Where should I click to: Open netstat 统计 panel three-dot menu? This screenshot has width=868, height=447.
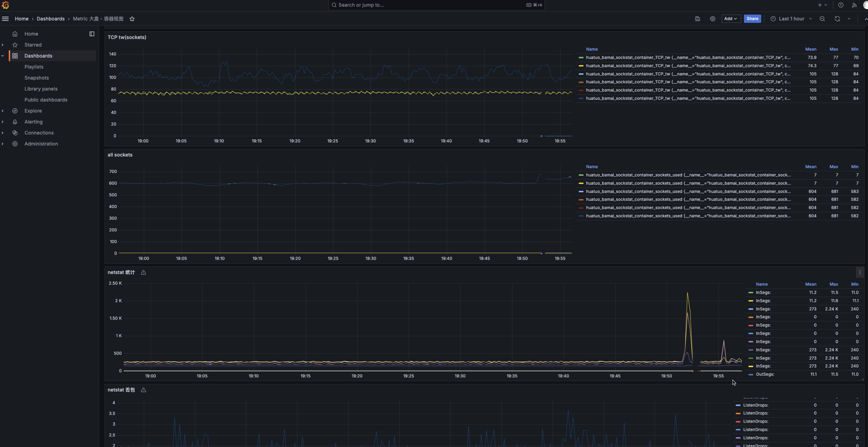pos(860,272)
